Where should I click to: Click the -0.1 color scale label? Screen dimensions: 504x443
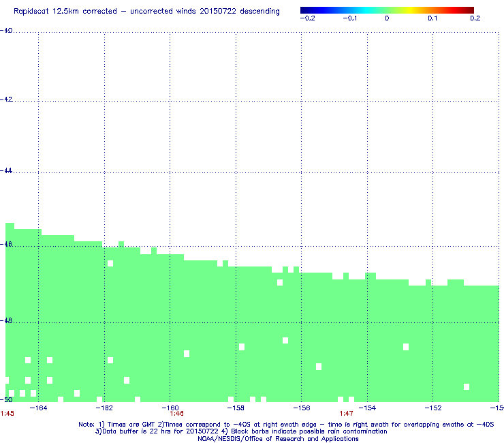pos(349,18)
